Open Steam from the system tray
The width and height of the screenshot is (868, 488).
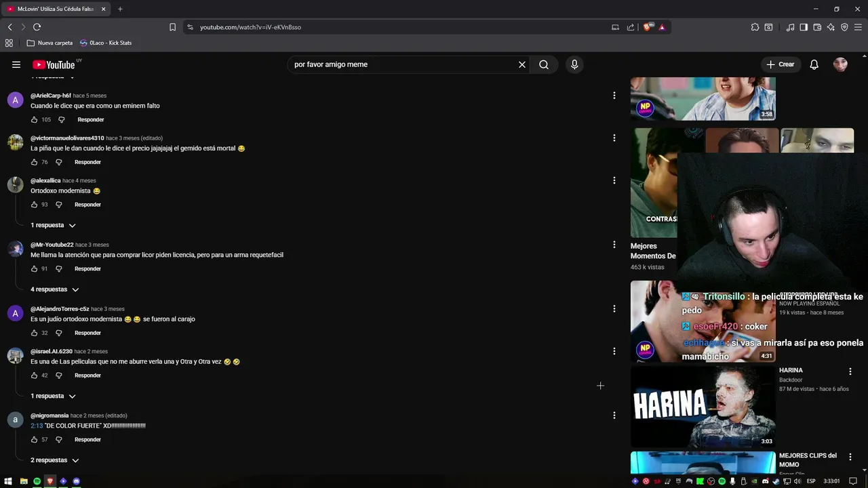pyautogui.click(x=776, y=481)
